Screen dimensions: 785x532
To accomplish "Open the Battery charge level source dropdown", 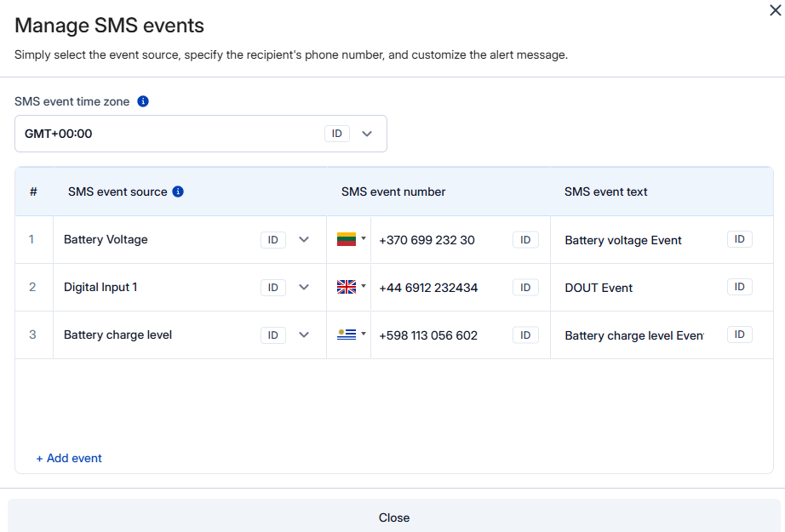I will (x=304, y=335).
